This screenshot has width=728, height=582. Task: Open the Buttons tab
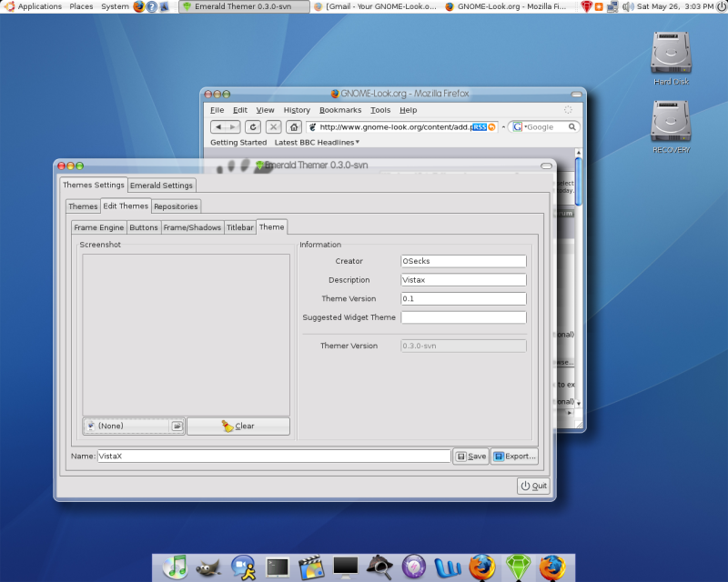pos(144,227)
